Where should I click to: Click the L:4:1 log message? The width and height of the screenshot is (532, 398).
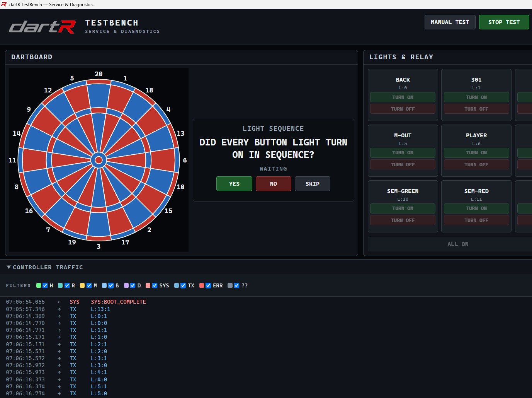99,372
